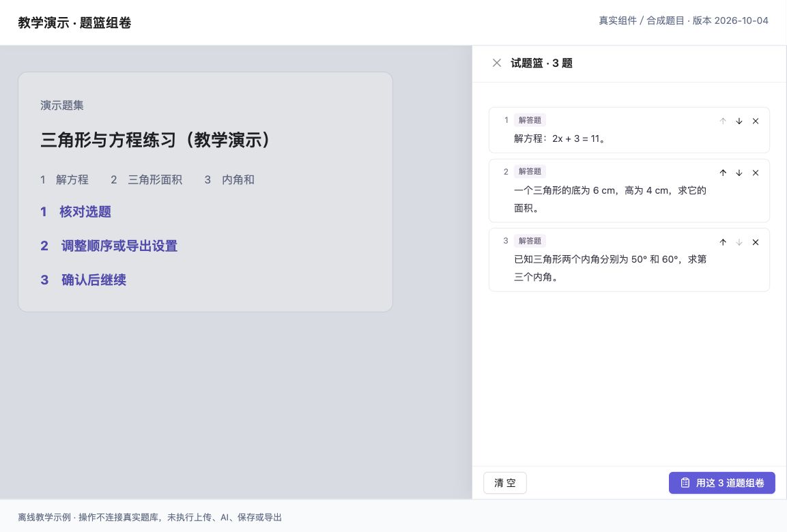
Task: Click question text about 50° 和 60° angles
Action: 610,268
